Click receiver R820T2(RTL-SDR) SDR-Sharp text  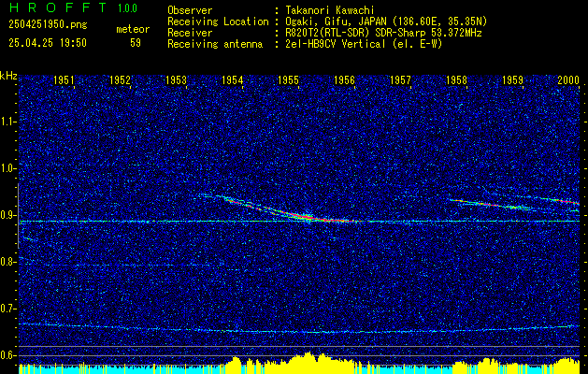point(383,33)
